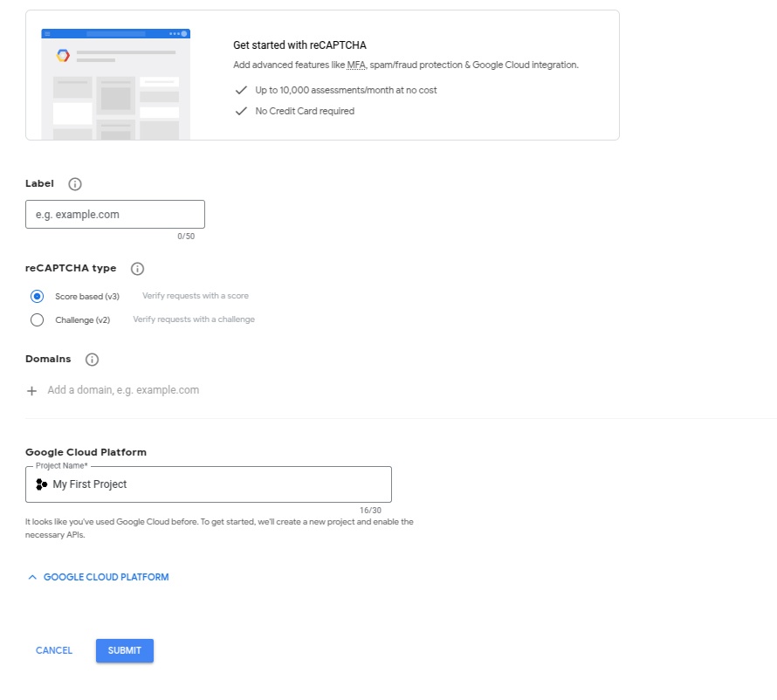Click the MFA abbreviation in the banner
777x700 pixels.
click(356, 65)
